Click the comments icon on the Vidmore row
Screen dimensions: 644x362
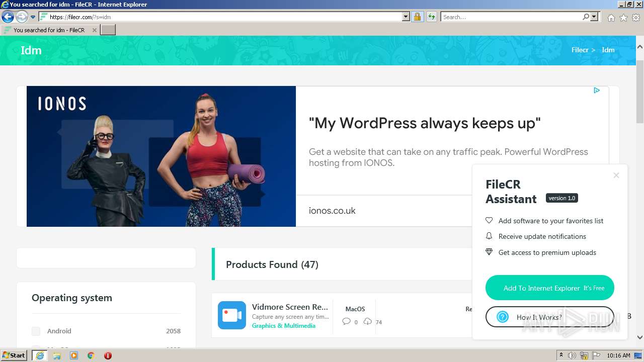coord(346,321)
